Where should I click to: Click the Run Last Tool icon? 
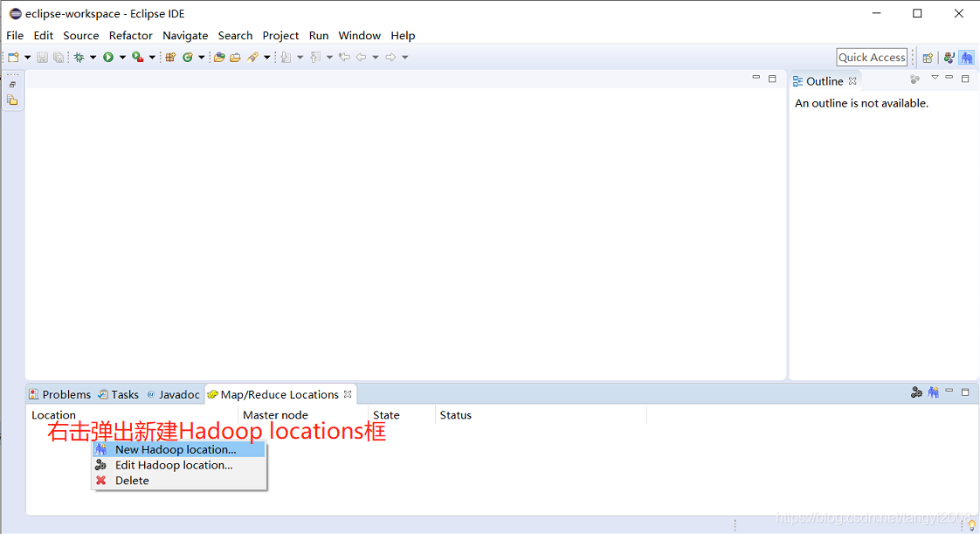[137, 58]
